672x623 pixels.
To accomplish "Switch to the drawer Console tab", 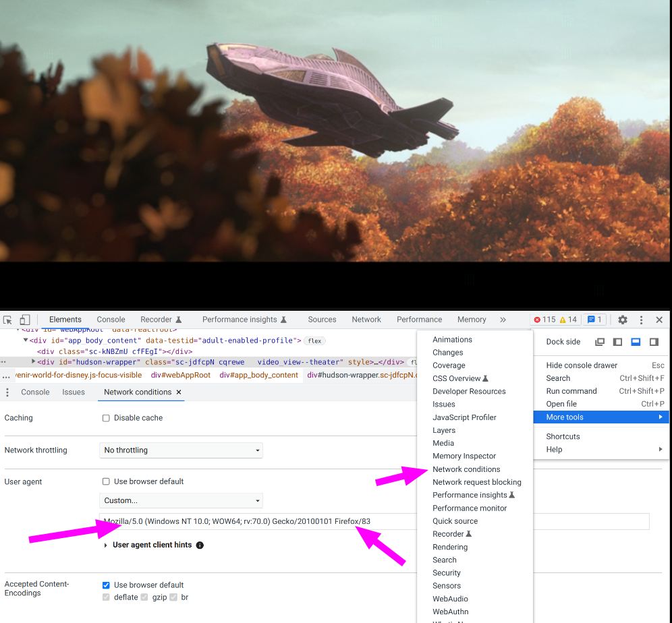I will point(35,392).
